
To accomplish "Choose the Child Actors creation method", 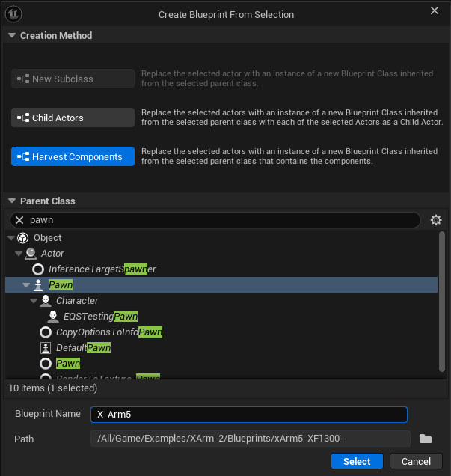I will coord(73,118).
